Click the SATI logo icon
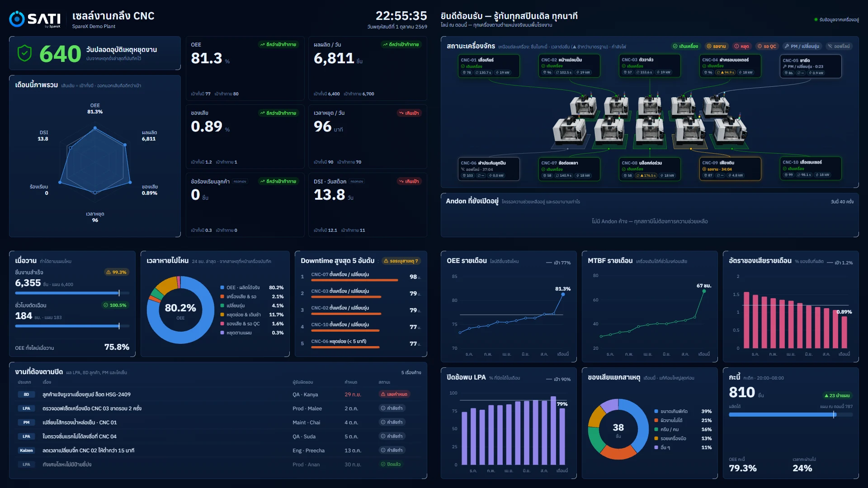The width and height of the screenshot is (868, 488). point(17,19)
